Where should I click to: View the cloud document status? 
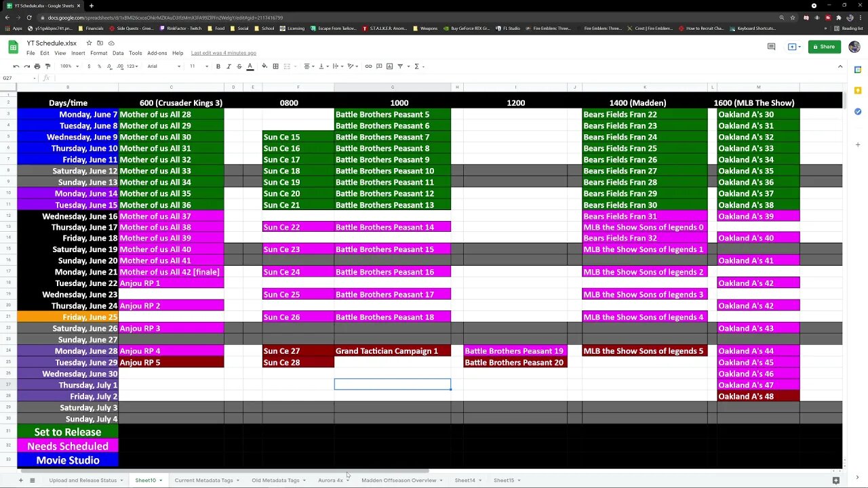pos(111,43)
